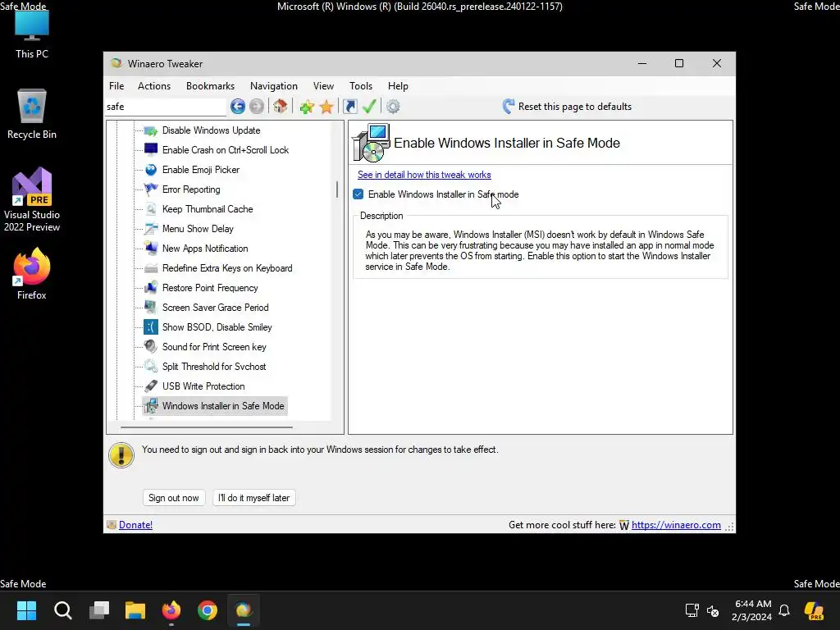
Task: Click the tree panel horizontal scrollbar
Action: point(207,427)
